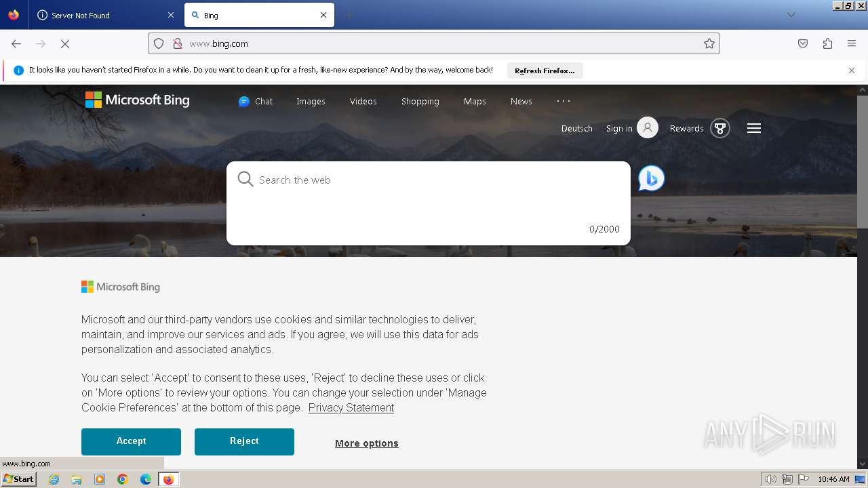Click the user avatar icon

click(x=648, y=127)
